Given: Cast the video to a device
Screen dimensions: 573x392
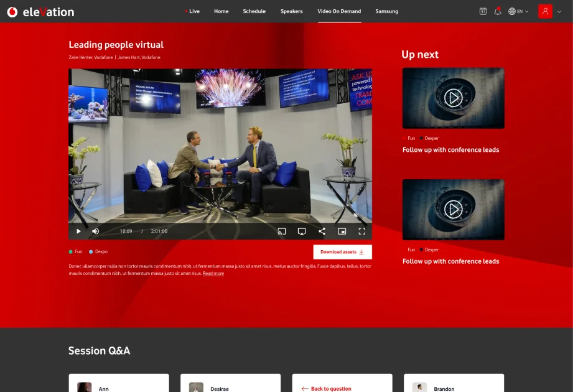Looking at the screenshot, I should pos(281,231).
